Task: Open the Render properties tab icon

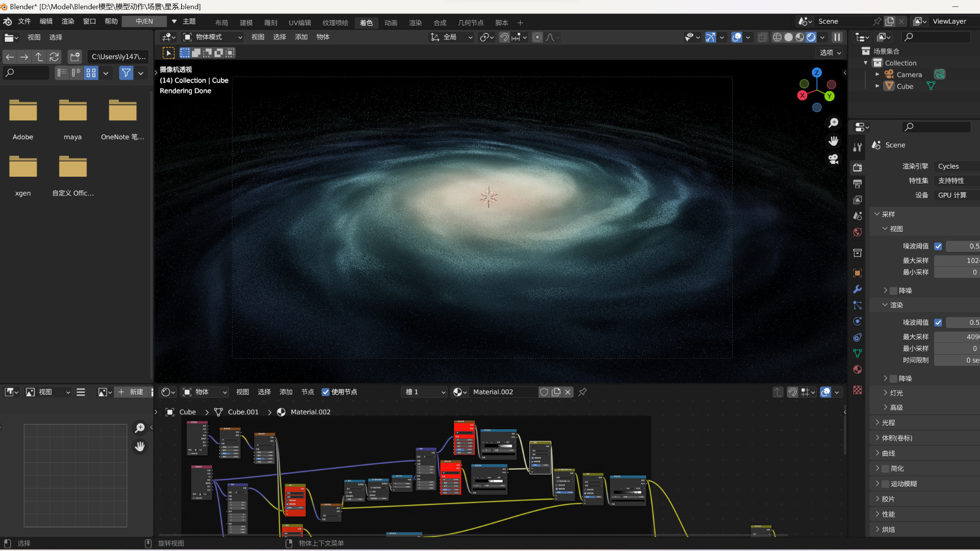Action: pos(858,168)
